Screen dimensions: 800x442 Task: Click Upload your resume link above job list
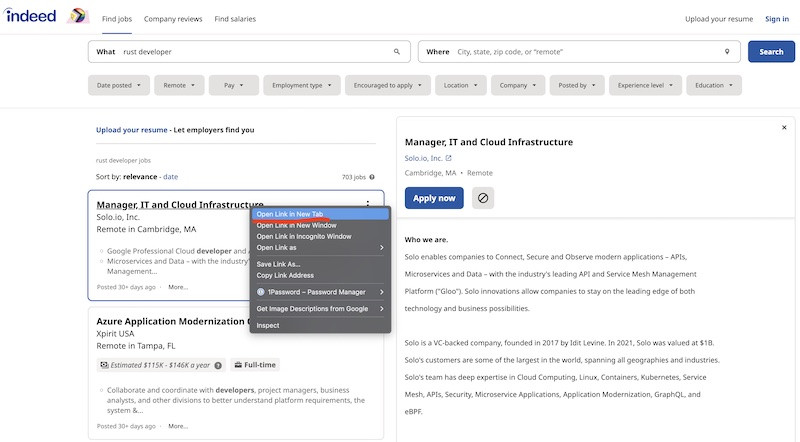(132, 130)
